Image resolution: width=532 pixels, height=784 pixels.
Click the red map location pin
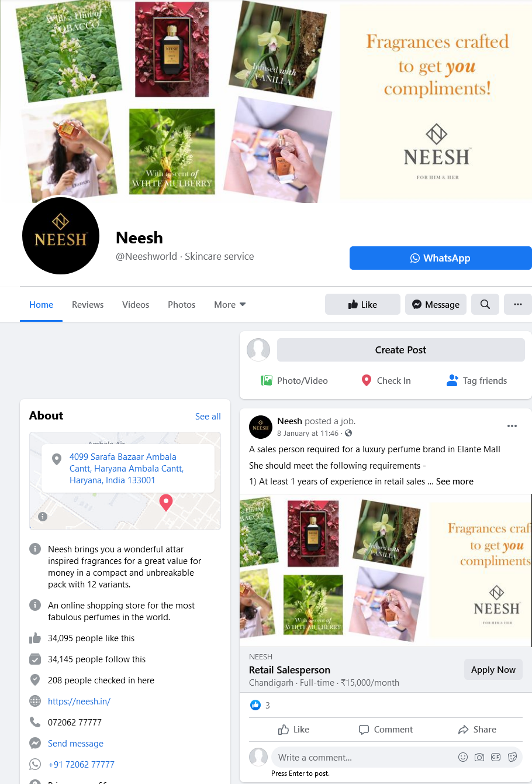click(x=166, y=502)
